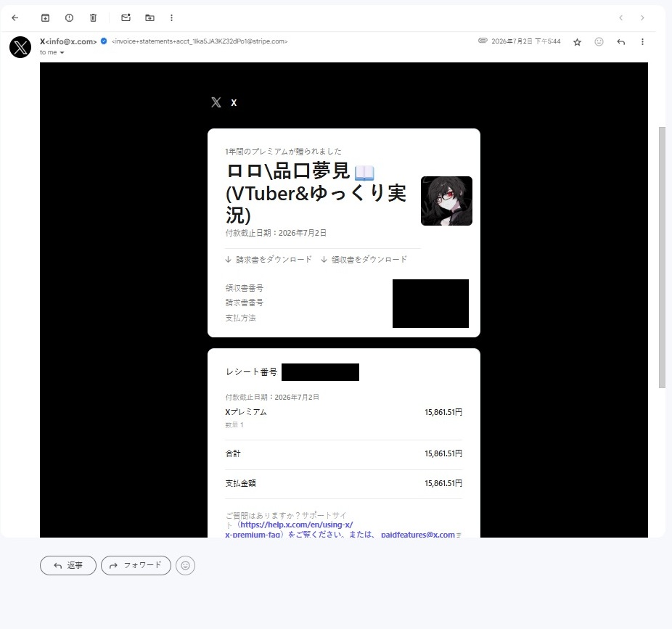Click 領収書をダウンロード link
The height and width of the screenshot is (629, 672).
pyautogui.click(x=364, y=259)
